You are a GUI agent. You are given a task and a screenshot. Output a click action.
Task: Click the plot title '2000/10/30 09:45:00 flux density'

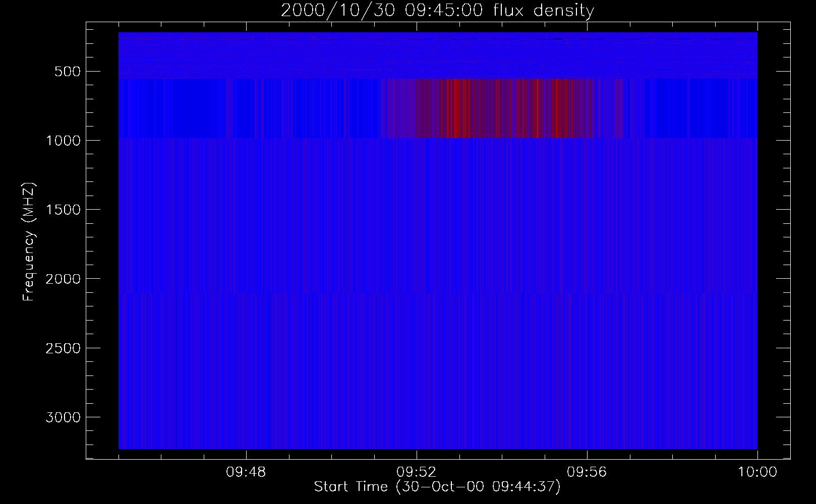[x=437, y=11]
